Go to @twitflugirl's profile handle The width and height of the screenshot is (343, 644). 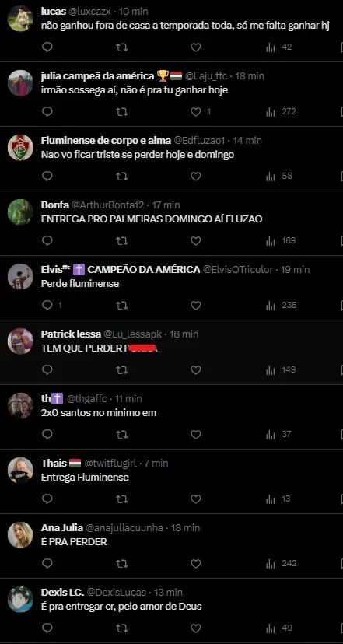[111, 463]
